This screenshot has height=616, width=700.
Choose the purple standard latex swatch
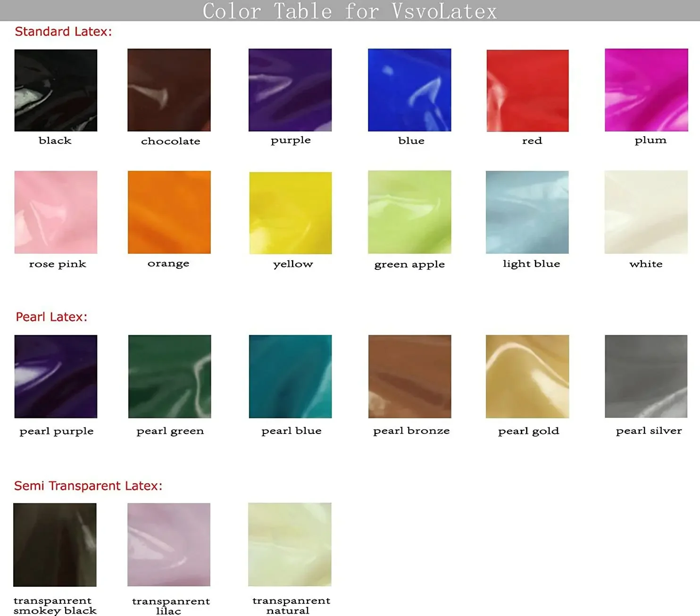point(290,90)
